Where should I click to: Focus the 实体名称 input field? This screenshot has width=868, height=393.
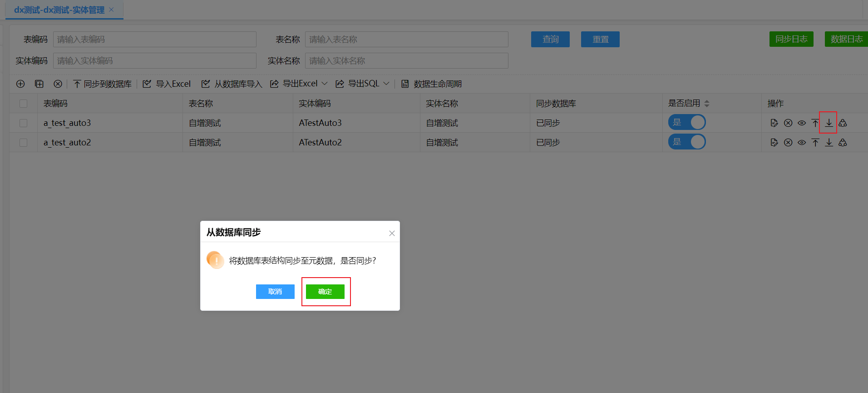point(407,61)
